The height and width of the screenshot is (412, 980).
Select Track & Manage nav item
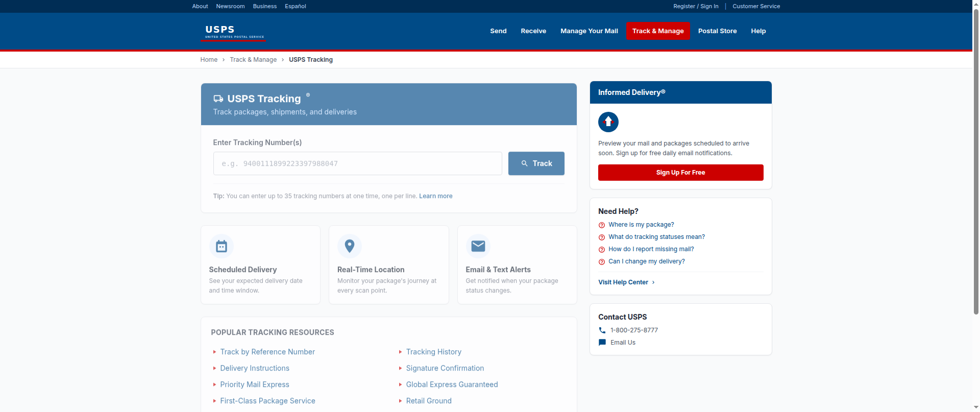coord(658,31)
